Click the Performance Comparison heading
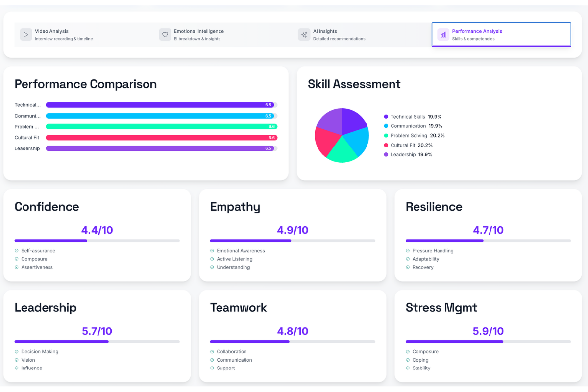Viewport: 588px width, 392px height. click(x=85, y=84)
